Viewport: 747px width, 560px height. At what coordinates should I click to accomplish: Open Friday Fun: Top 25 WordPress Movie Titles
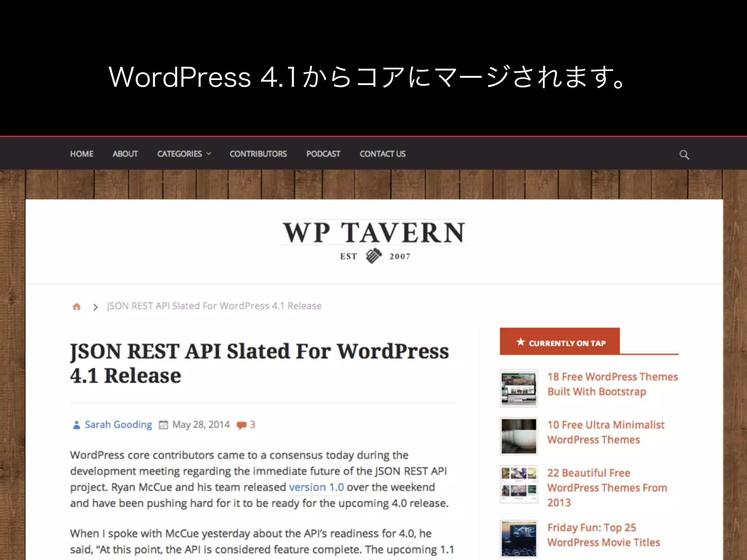(x=604, y=535)
